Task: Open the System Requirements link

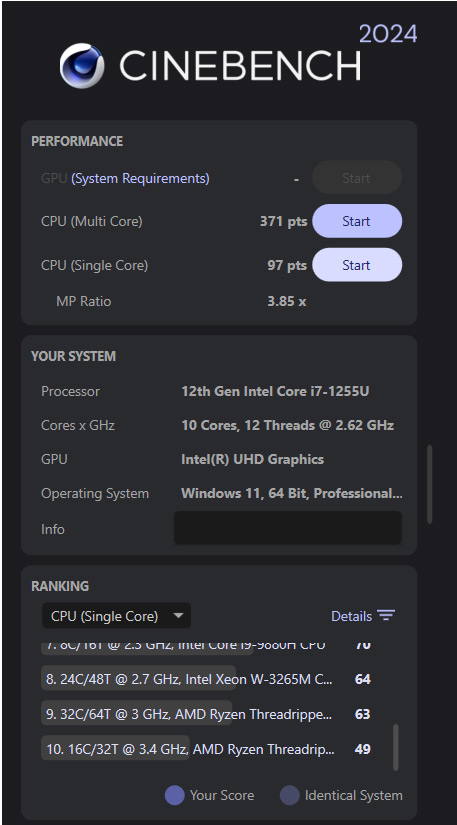Action: (x=140, y=178)
